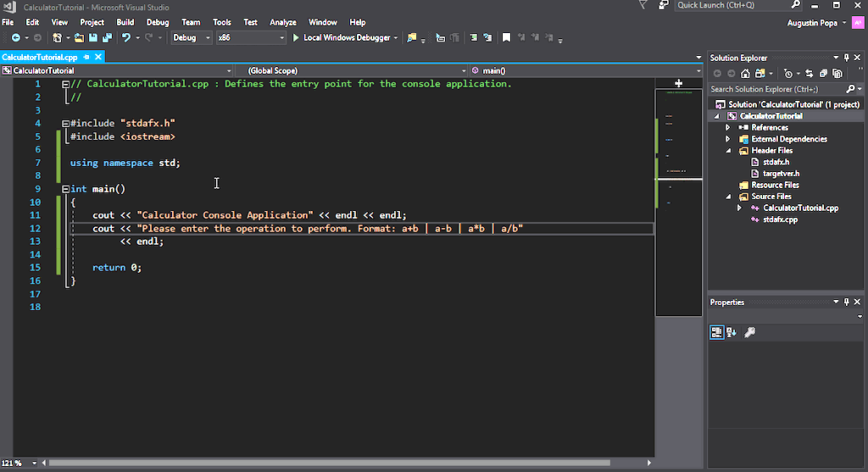Click the Undo arrow icon
This screenshot has height=472, width=868.
(x=126, y=38)
